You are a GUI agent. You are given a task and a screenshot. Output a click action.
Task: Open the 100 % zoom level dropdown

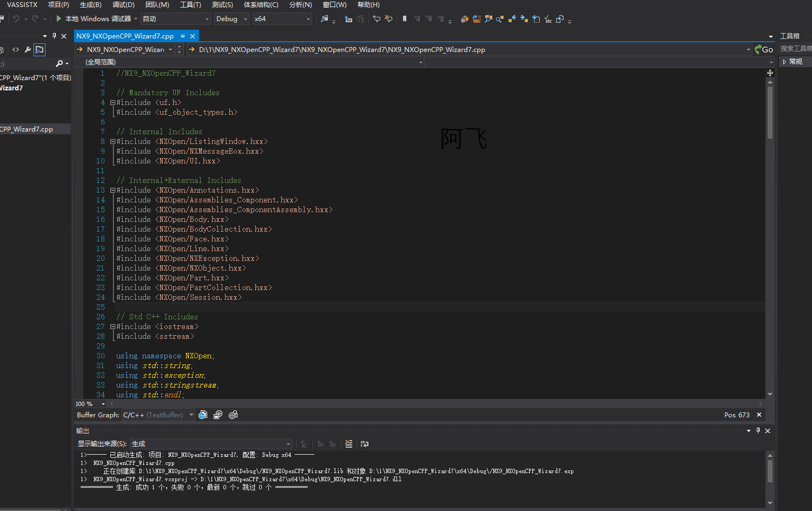tap(90, 404)
